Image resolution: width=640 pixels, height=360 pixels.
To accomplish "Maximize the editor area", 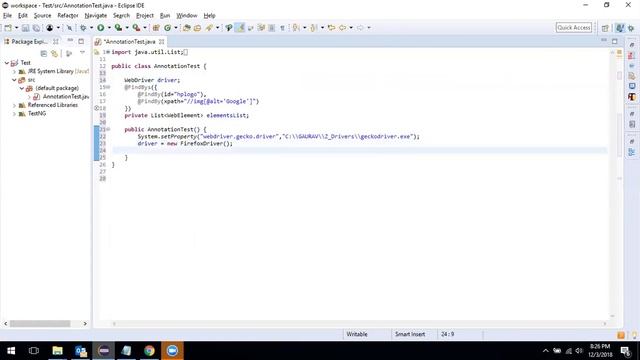I will 615,41.
